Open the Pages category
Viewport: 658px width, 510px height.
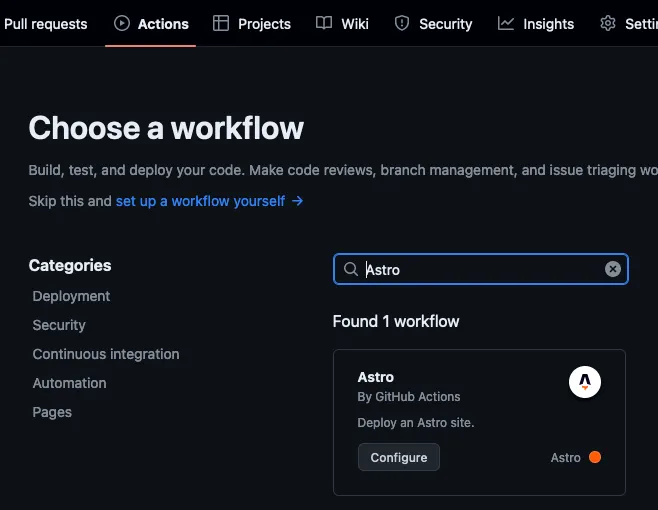pos(52,412)
